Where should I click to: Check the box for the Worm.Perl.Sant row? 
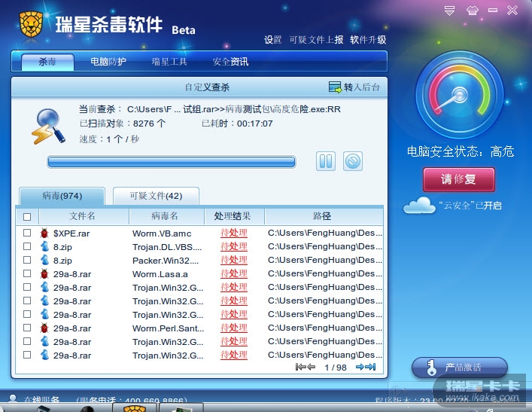(27, 328)
